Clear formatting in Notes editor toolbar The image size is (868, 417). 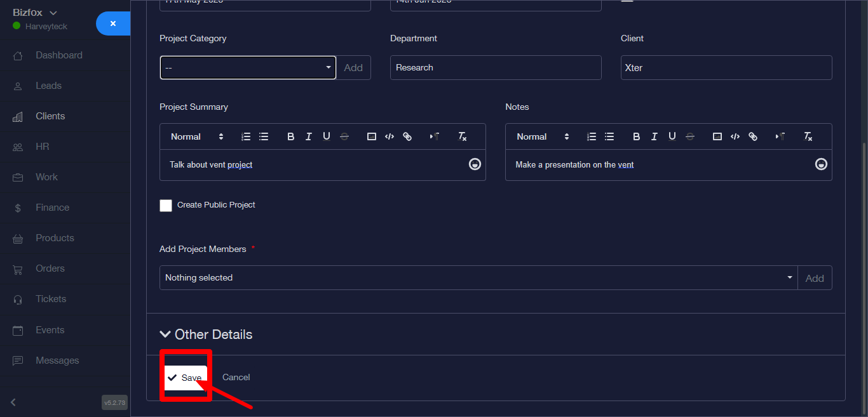coord(808,136)
